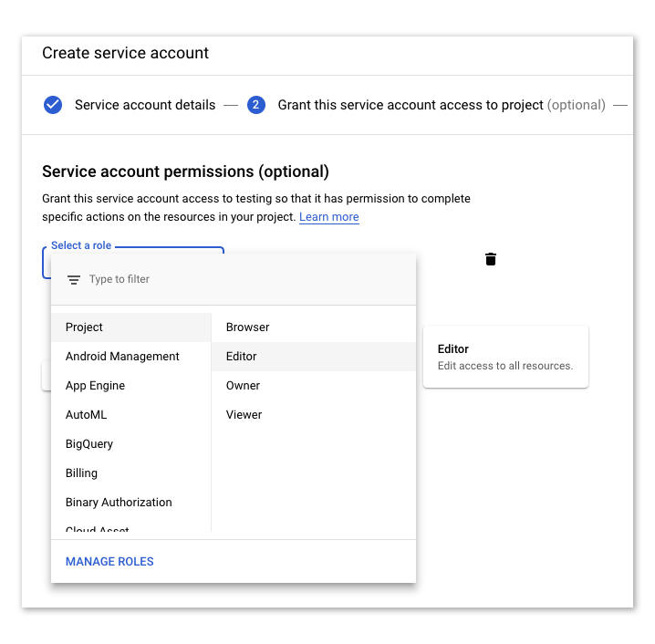
Task: Choose the Browser role
Action: pyautogui.click(x=248, y=327)
